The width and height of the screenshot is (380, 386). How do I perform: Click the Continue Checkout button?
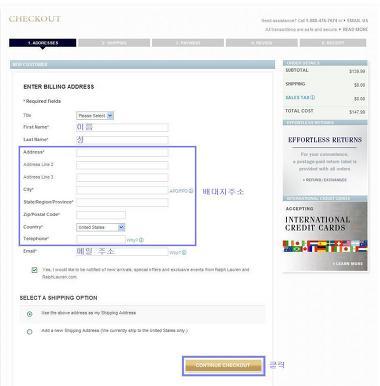click(223, 365)
